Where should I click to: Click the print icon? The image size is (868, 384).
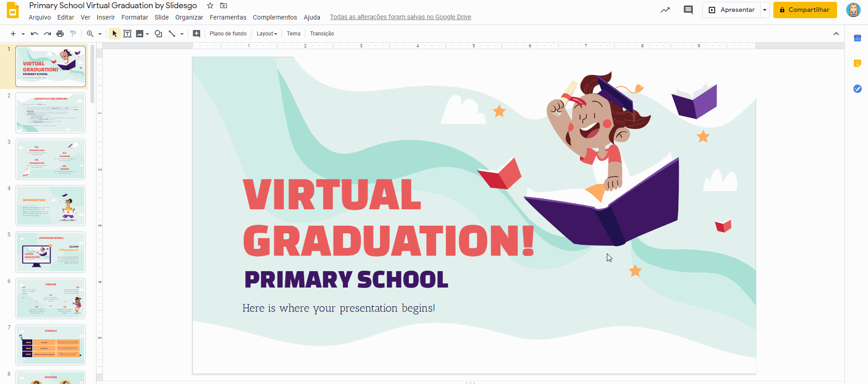coord(60,34)
